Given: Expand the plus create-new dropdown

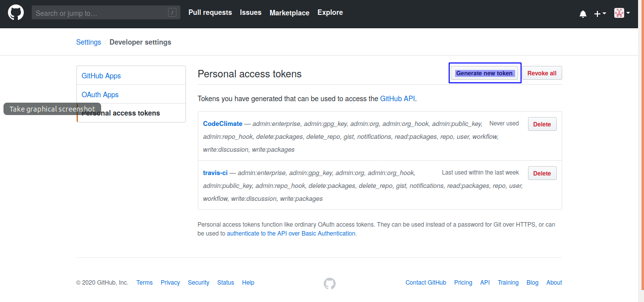Looking at the screenshot, I should pos(600,14).
